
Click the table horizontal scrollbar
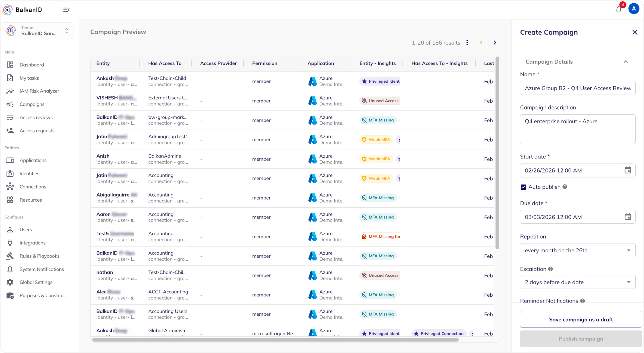(275, 340)
